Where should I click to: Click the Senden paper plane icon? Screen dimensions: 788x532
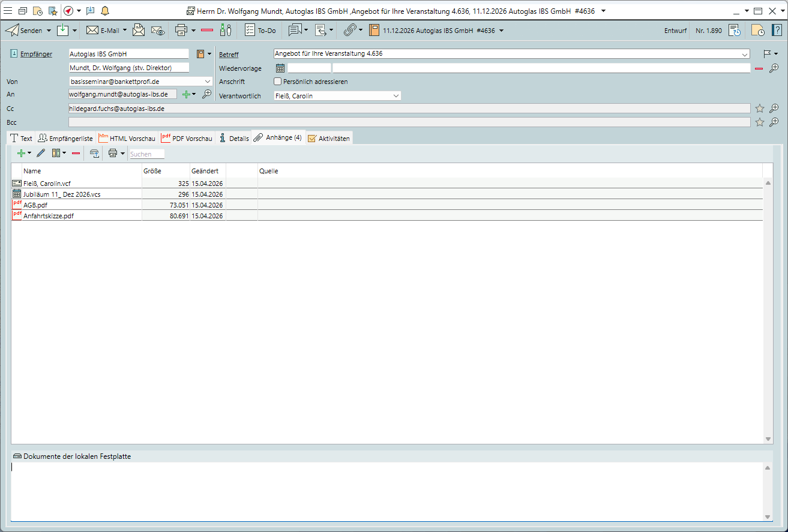pyautogui.click(x=12, y=30)
